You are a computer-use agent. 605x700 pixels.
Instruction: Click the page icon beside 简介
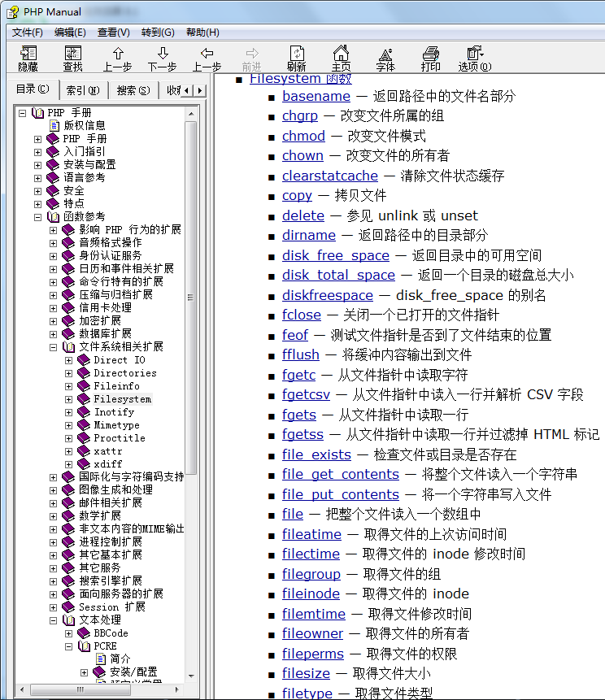[x=101, y=659]
